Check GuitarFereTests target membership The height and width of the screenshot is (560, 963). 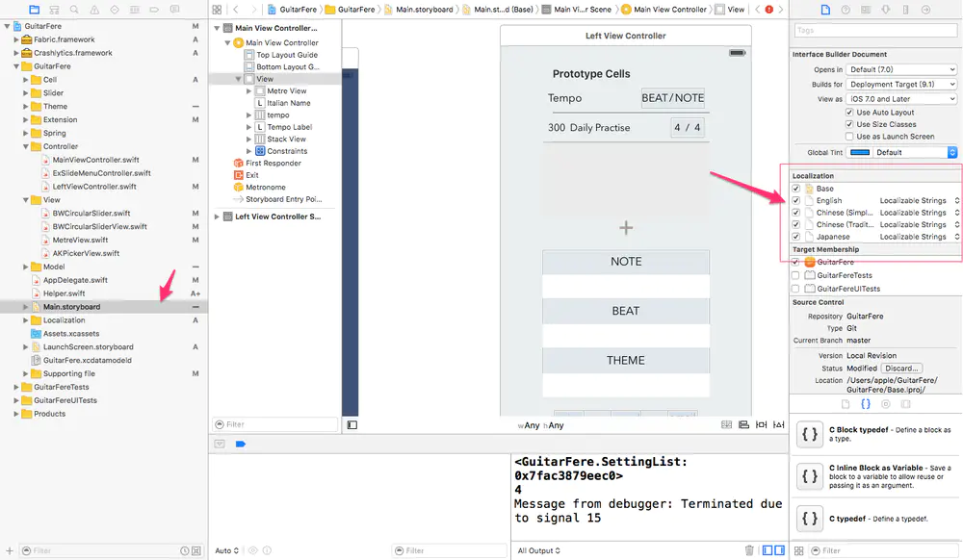point(796,275)
